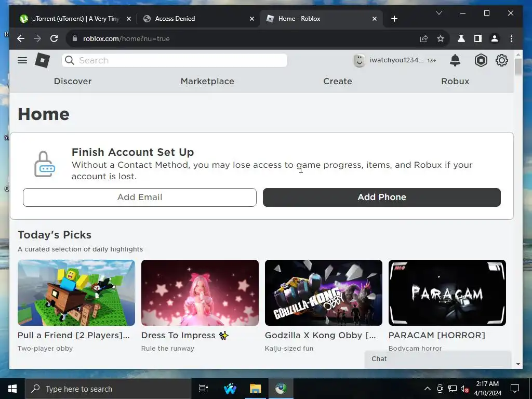Click the Godzilla X Kong Obby thumbnail
This screenshot has width=532, height=399.
point(323,293)
